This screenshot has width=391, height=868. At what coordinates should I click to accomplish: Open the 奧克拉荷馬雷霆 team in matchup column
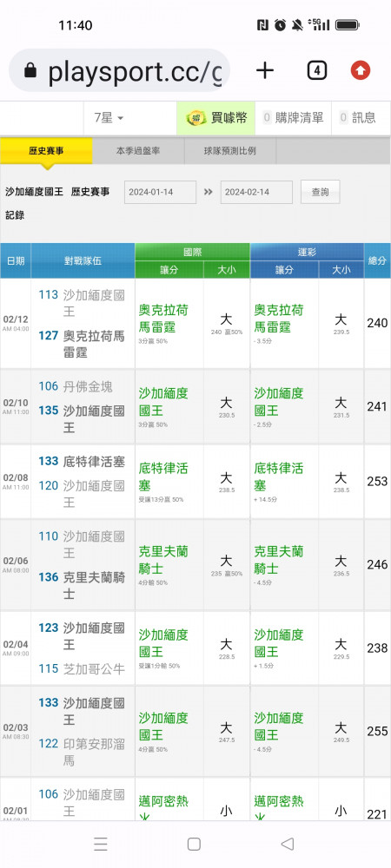(94, 344)
